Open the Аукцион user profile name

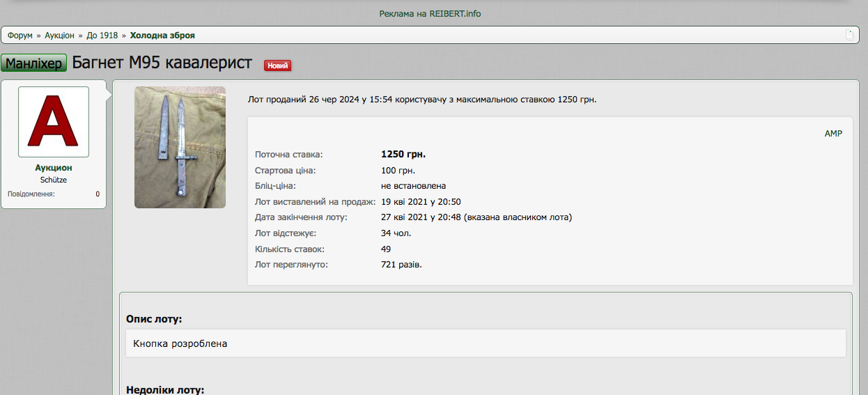(x=54, y=168)
